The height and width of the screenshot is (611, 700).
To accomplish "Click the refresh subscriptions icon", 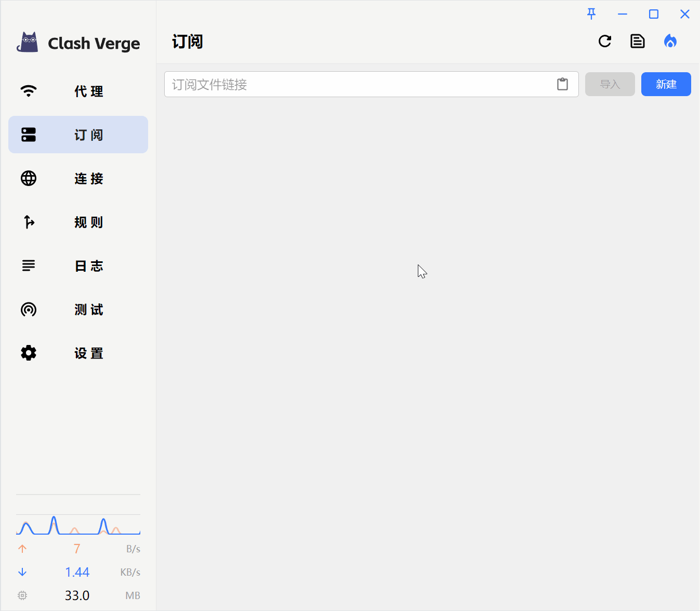I will point(605,41).
